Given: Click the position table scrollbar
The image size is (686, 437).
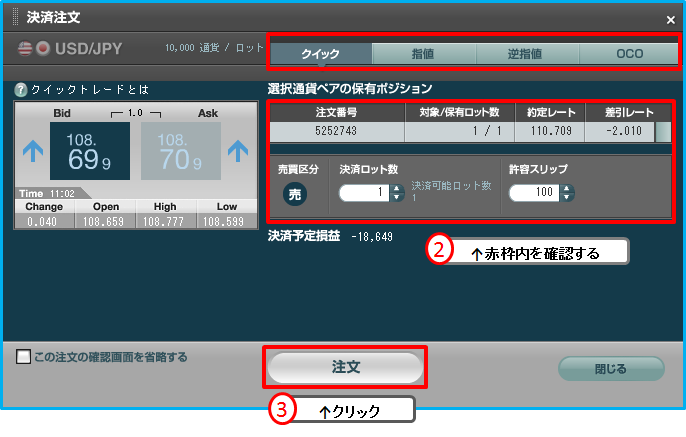Looking at the screenshot, I should [x=663, y=132].
